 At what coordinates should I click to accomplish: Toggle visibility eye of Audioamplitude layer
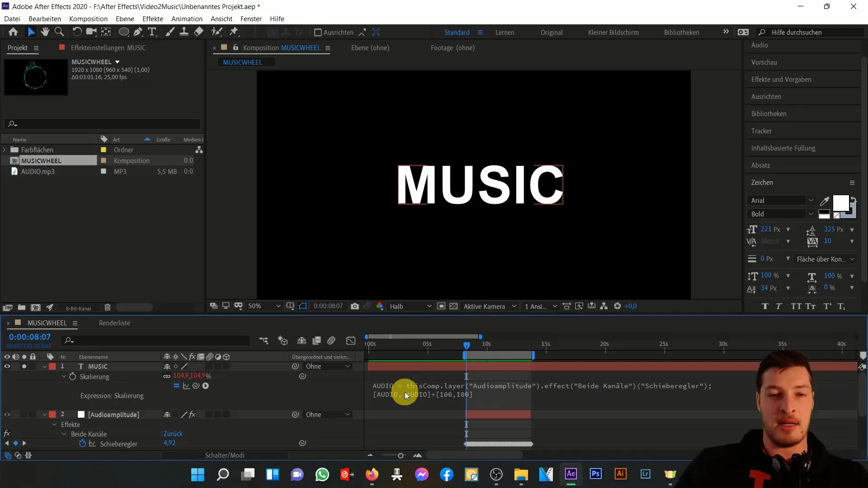point(7,415)
